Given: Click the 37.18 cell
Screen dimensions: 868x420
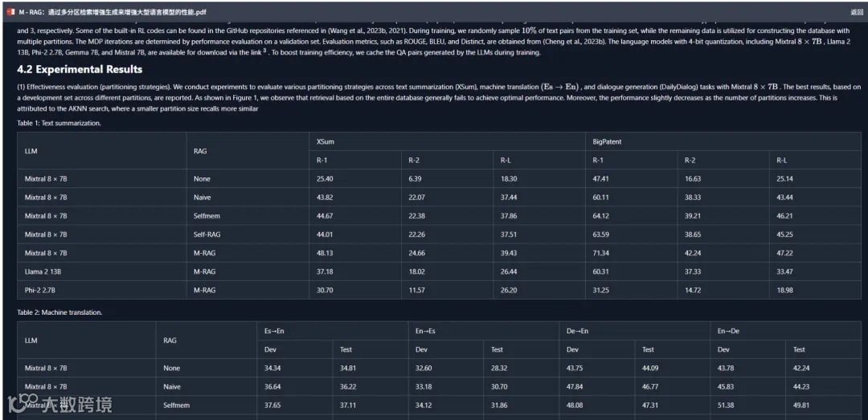Looking at the screenshot, I should [x=325, y=271].
